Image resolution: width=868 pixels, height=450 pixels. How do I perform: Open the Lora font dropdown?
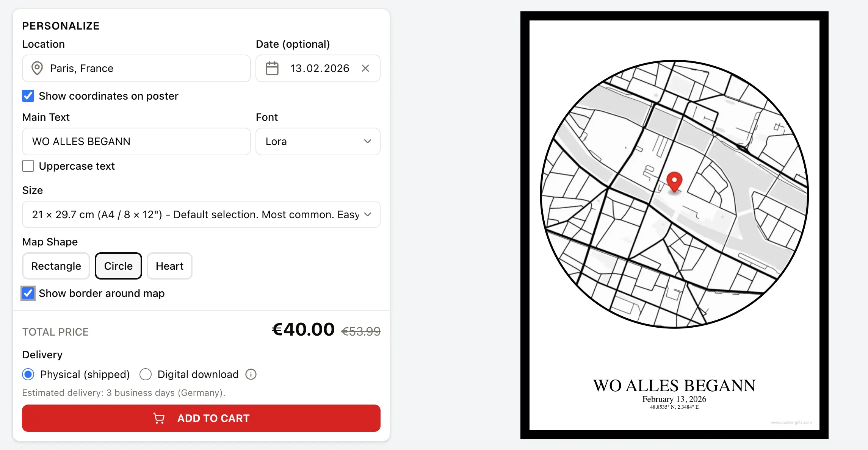(x=318, y=142)
